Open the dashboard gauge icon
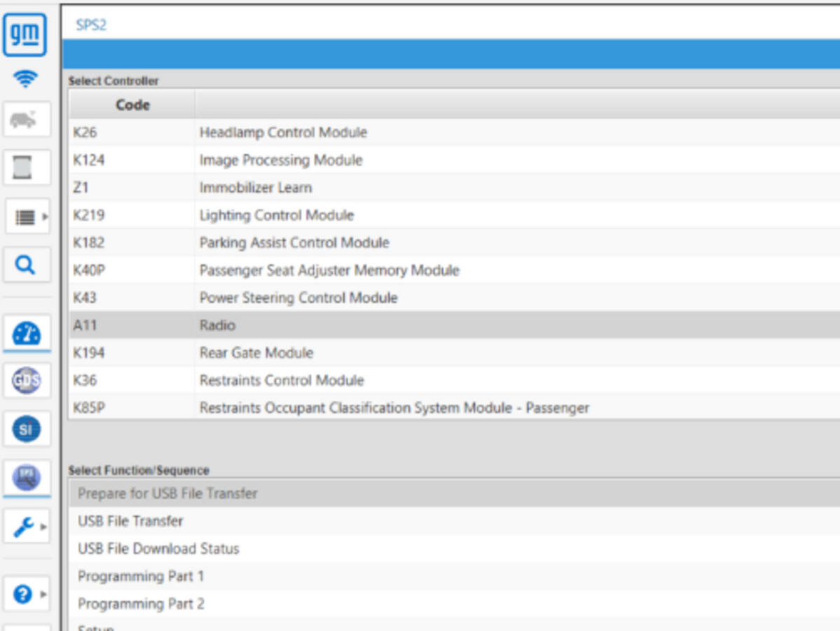The height and width of the screenshot is (631, 840). pos(27,333)
